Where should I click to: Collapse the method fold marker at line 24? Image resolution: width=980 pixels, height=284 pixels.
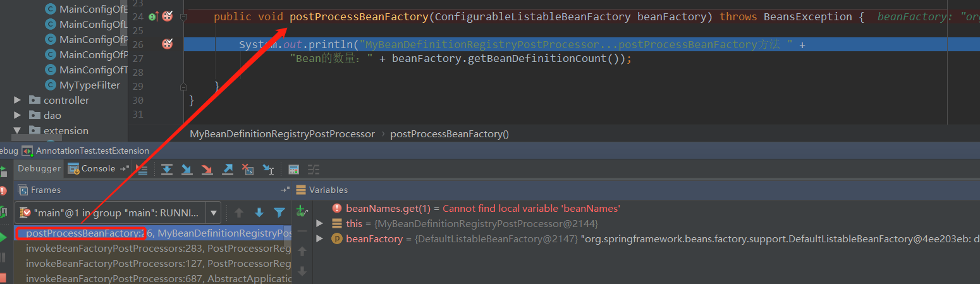pyautogui.click(x=183, y=17)
